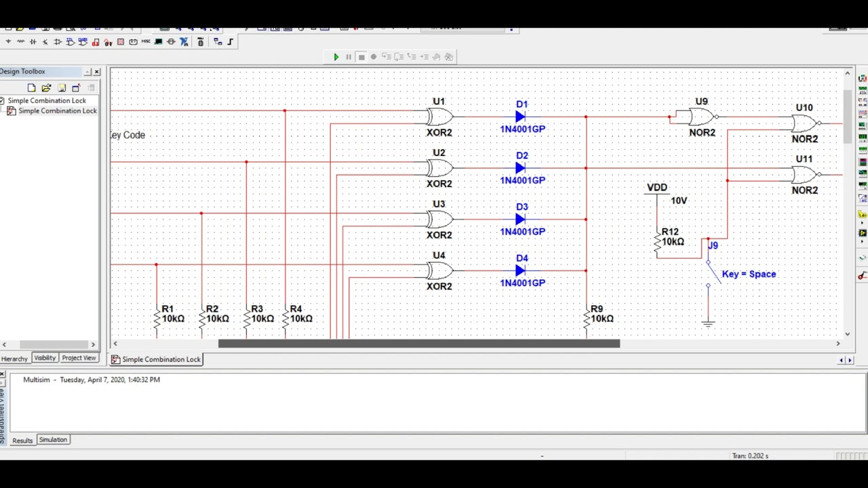Open the CMOS component group
868x488 pixels.
click(x=83, y=41)
